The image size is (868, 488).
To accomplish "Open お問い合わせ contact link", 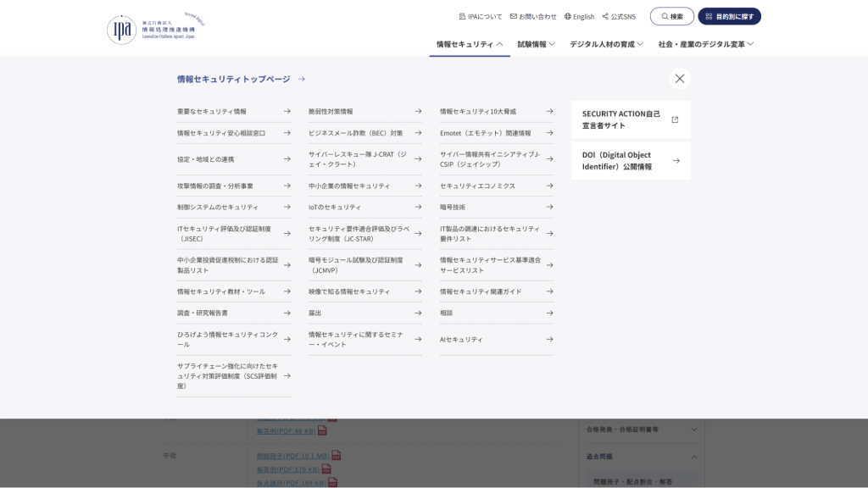I will point(533,17).
